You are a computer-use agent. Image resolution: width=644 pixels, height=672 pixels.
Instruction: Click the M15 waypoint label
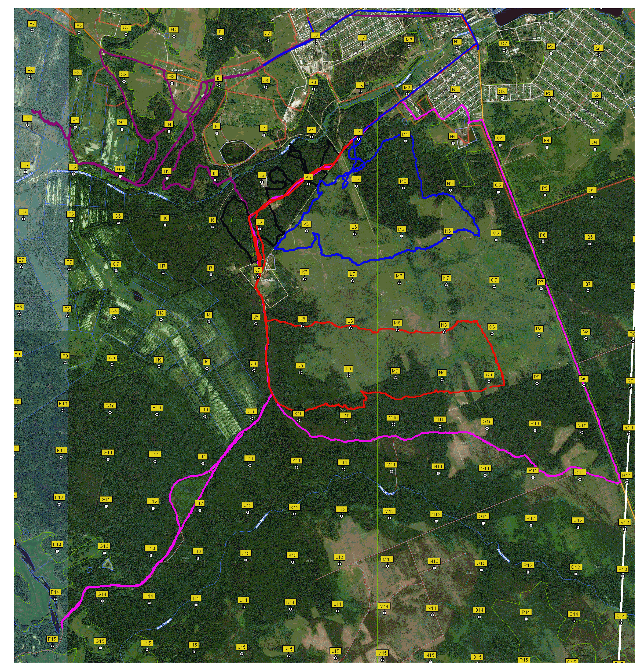click(x=382, y=653)
